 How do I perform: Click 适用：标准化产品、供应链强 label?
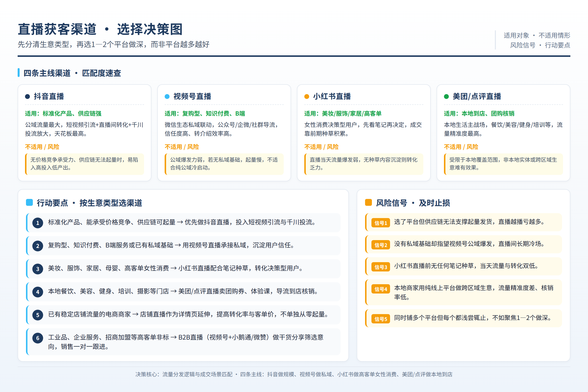click(x=63, y=113)
